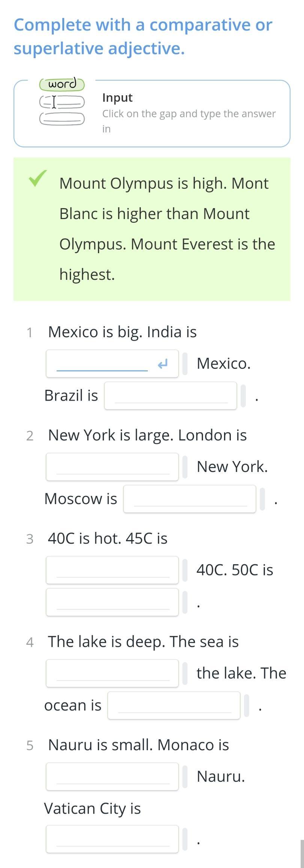Click the green checkmark beside the example
Viewport: 304px width, 868px height.
38,179
